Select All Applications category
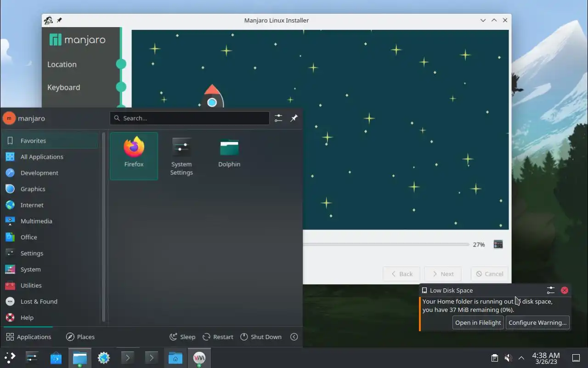The width and height of the screenshot is (588, 368). click(51, 157)
